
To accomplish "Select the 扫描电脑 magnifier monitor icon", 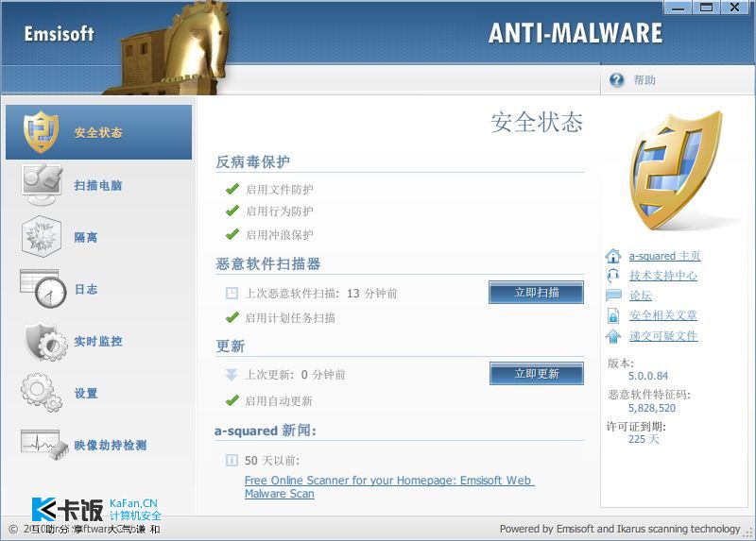I will [x=43, y=184].
